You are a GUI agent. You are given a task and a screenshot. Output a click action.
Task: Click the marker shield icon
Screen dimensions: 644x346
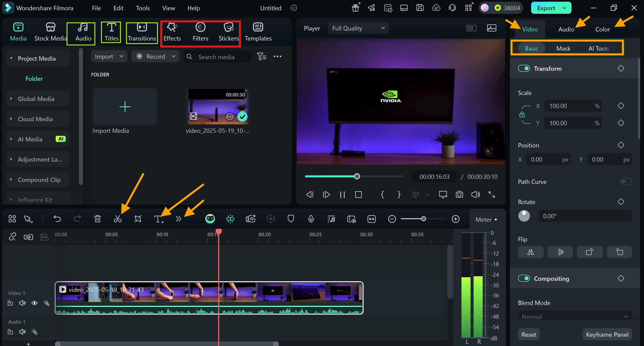point(291,219)
